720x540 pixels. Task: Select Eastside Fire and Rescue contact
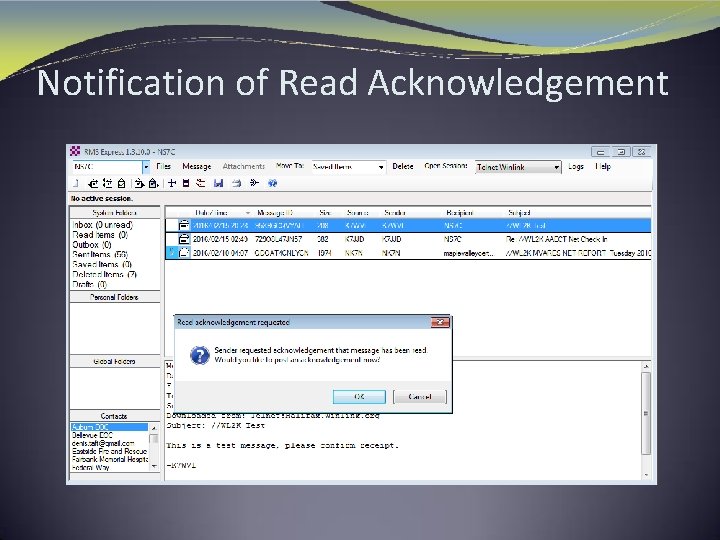[109, 451]
